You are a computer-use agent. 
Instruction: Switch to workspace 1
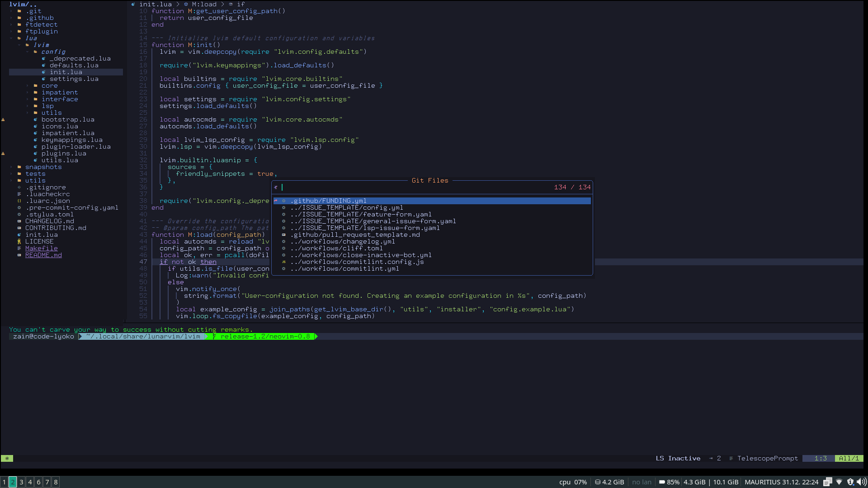click(4, 482)
